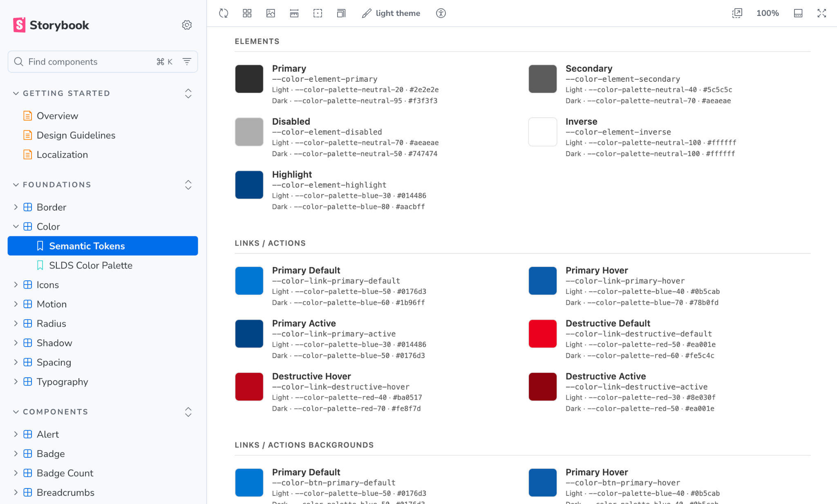Open Design Guidelines doc page
837x504 pixels.
(76, 135)
